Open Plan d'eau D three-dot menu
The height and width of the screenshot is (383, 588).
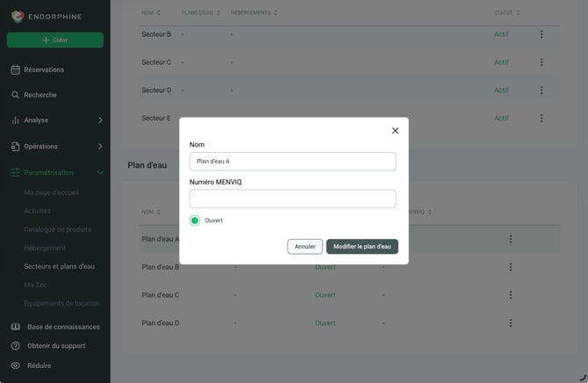point(511,323)
